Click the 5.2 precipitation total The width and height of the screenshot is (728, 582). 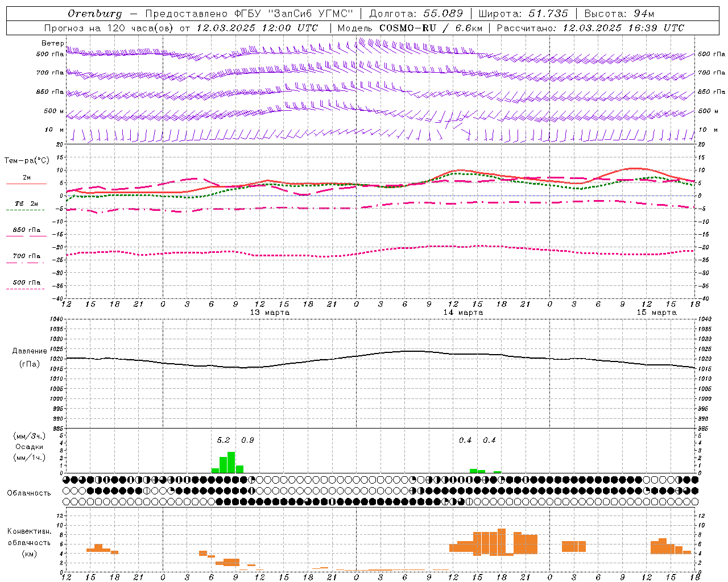224,440
